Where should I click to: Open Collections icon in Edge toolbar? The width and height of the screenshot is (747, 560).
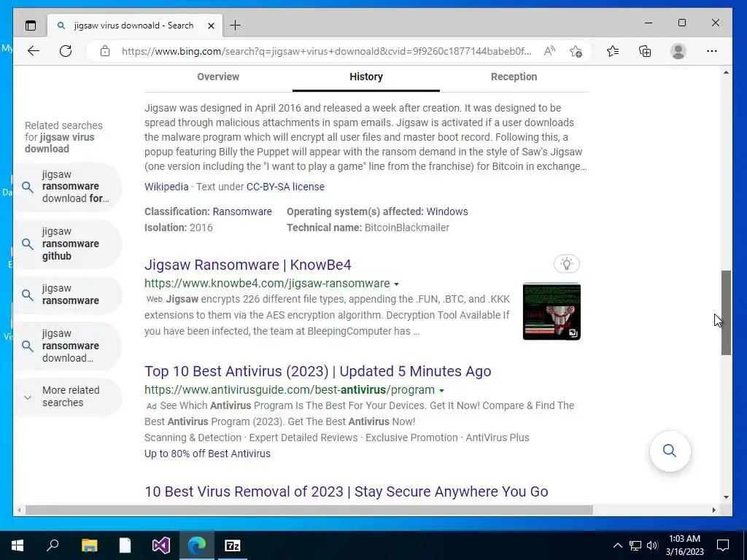pyautogui.click(x=645, y=51)
